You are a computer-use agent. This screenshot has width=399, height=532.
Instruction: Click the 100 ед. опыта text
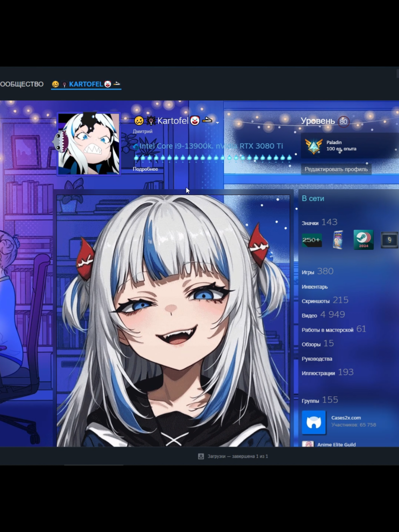[341, 149]
